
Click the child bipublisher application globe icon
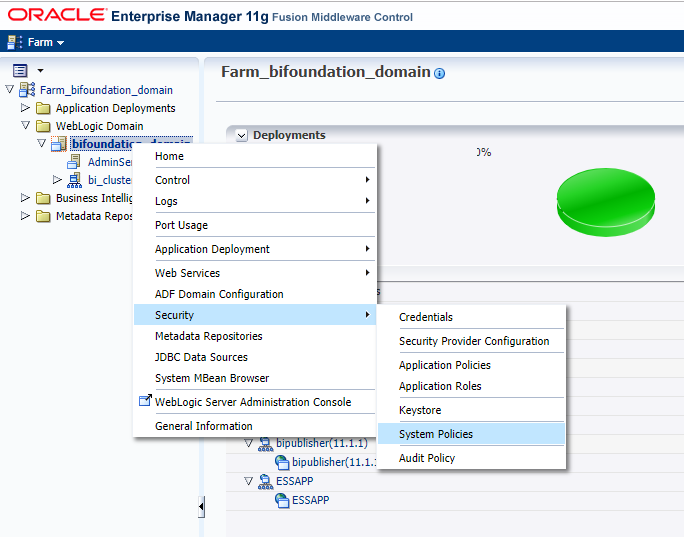point(282,462)
